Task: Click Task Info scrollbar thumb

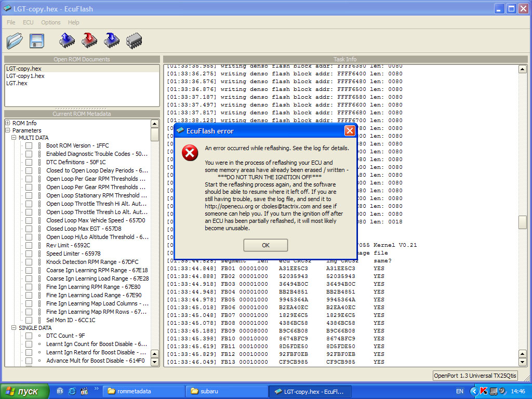Action: coord(523,222)
